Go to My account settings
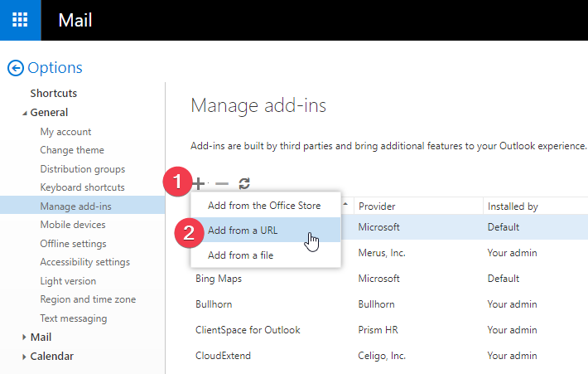This screenshot has height=374, width=588. [x=65, y=132]
